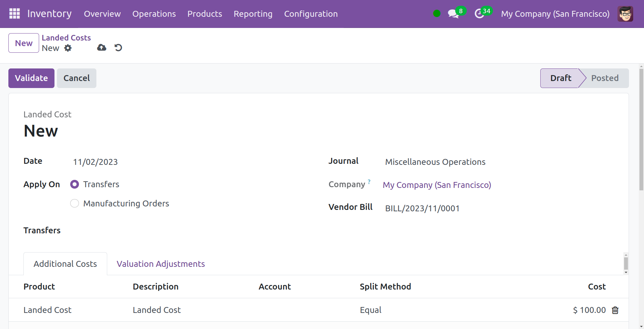Open the activities clock icon
This screenshot has height=329, width=644.
point(479,14)
